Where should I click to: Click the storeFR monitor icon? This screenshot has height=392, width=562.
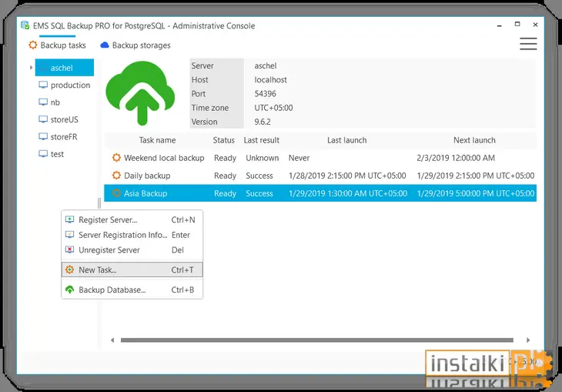43,136
